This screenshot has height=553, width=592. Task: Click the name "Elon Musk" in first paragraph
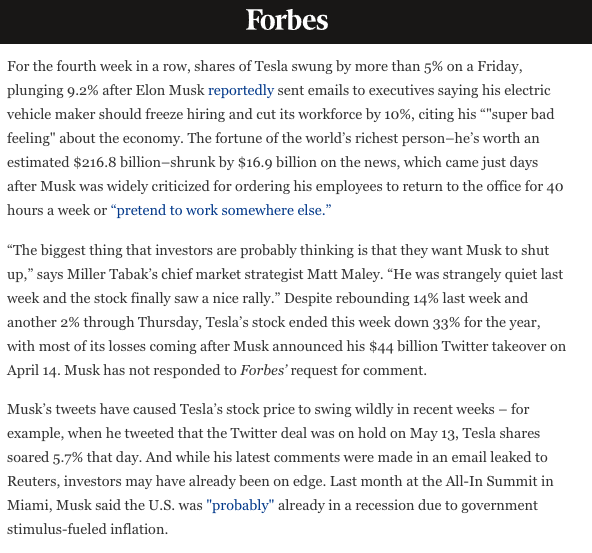click(170, 91)
